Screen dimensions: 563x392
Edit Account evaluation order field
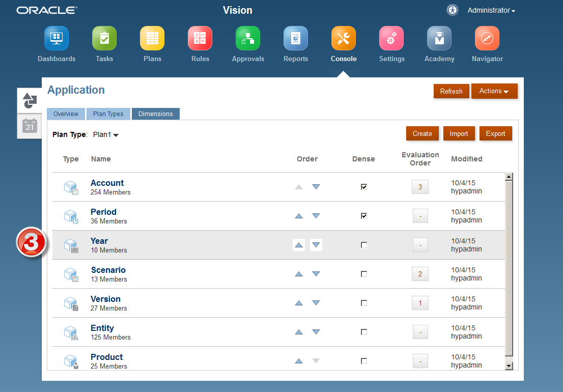pyautogui.click(x=420, y=187)
